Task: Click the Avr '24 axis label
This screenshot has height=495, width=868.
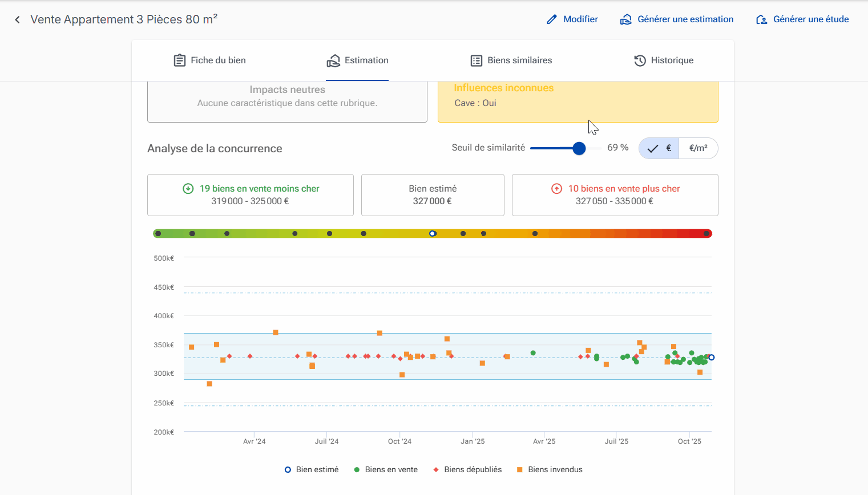Action: 255,441
